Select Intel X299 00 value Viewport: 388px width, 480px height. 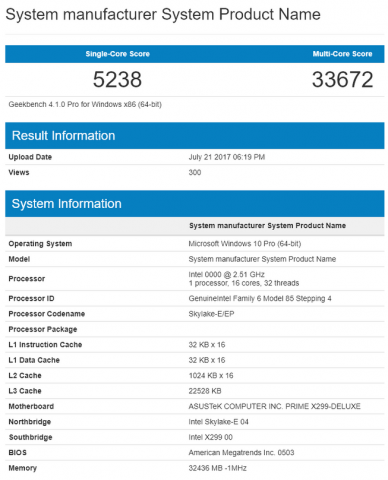(210, 437)
